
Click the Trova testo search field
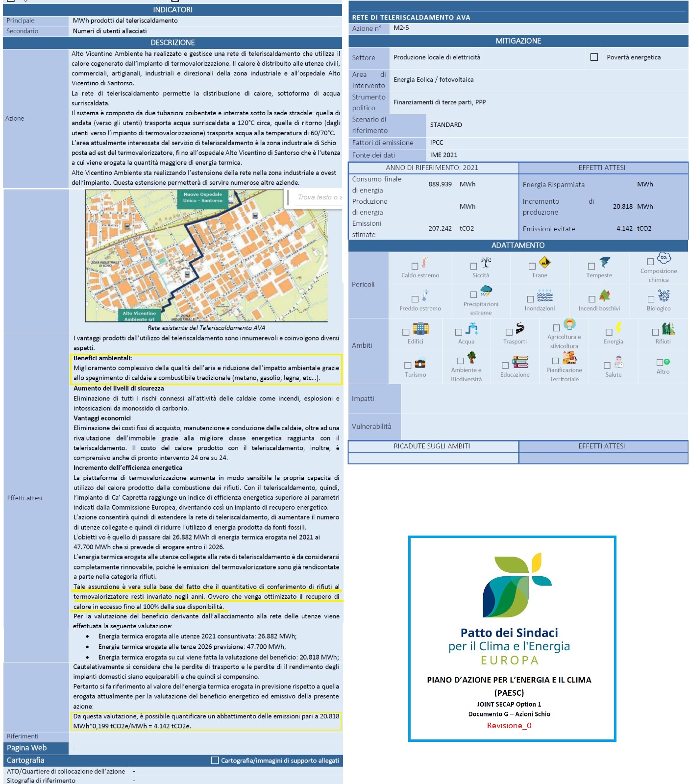319,197
